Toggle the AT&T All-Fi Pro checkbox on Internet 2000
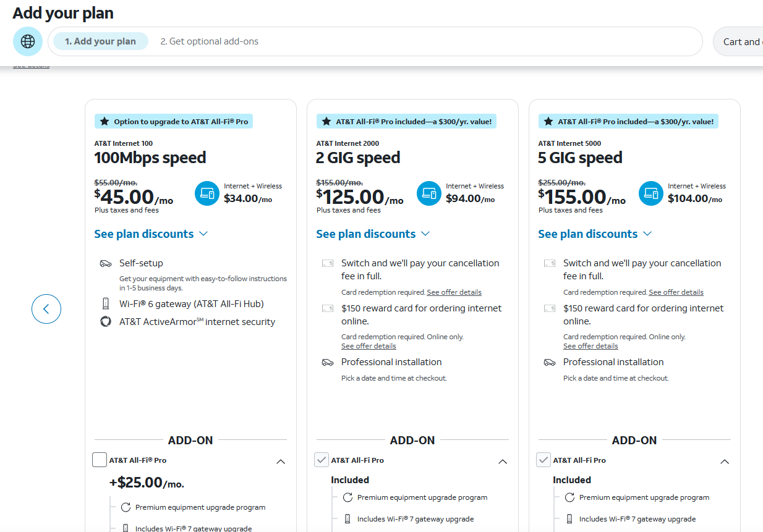This screenshot has height=532, width=763. point(321,460)
